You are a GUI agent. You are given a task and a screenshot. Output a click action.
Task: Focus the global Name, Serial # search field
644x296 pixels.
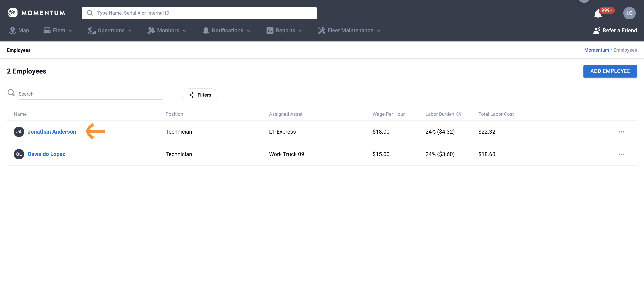pos(200,13)
